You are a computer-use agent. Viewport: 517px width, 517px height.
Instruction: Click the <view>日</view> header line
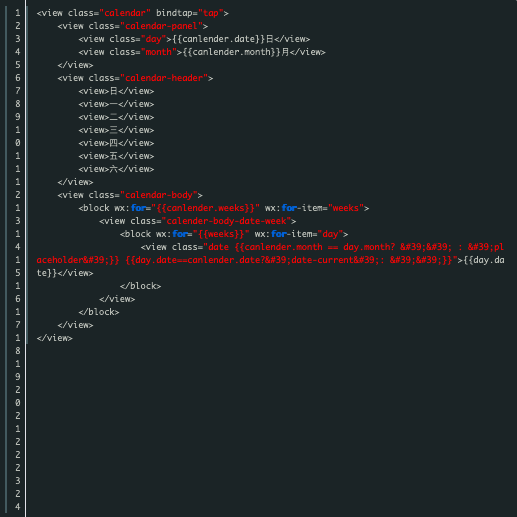pos(116,91)
